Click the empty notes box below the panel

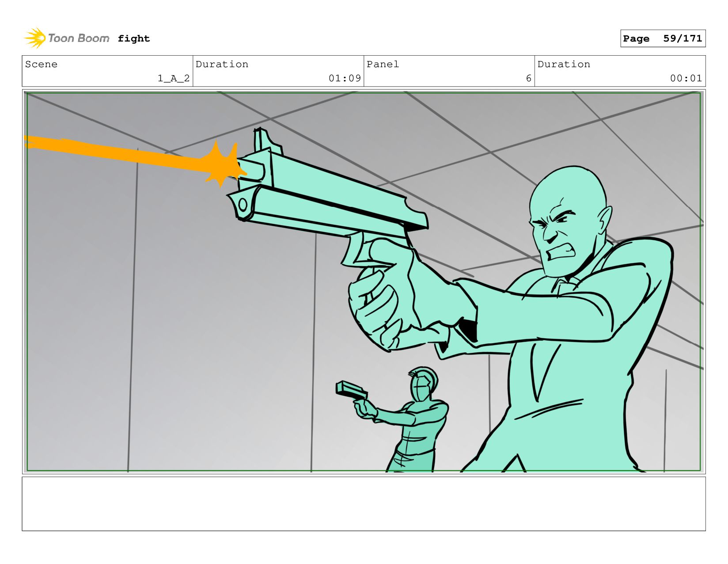364,504
